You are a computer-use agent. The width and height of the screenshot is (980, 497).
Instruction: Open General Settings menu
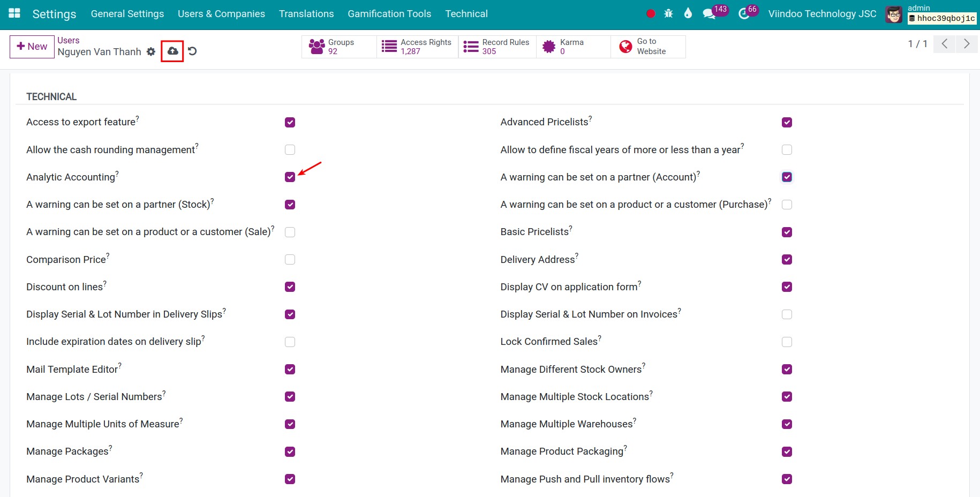coord(127,14)
